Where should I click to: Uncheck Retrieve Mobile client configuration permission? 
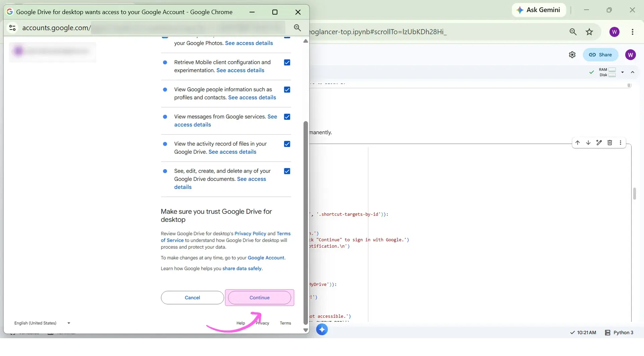pos(287,62)
